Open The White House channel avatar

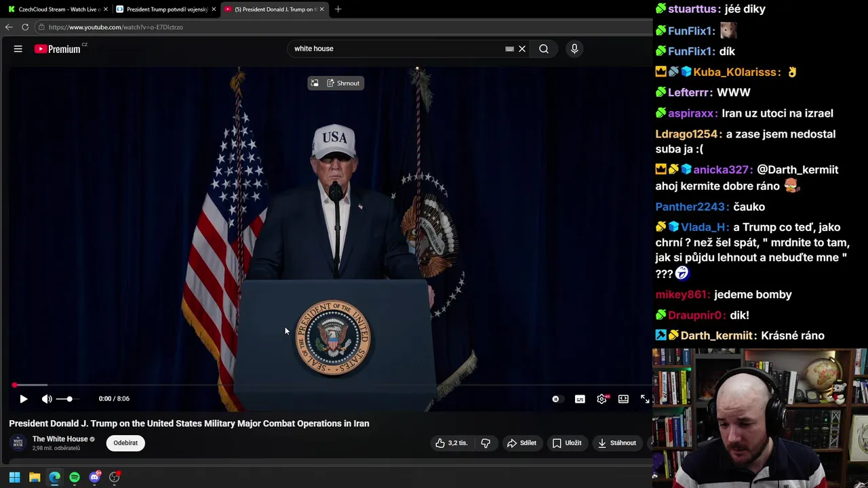click(x=18, y=443)
